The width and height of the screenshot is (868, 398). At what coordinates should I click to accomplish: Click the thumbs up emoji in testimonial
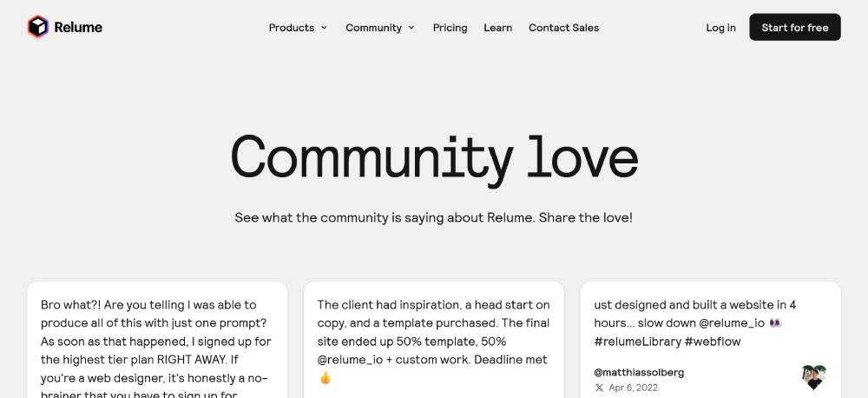tap(325, 378)
